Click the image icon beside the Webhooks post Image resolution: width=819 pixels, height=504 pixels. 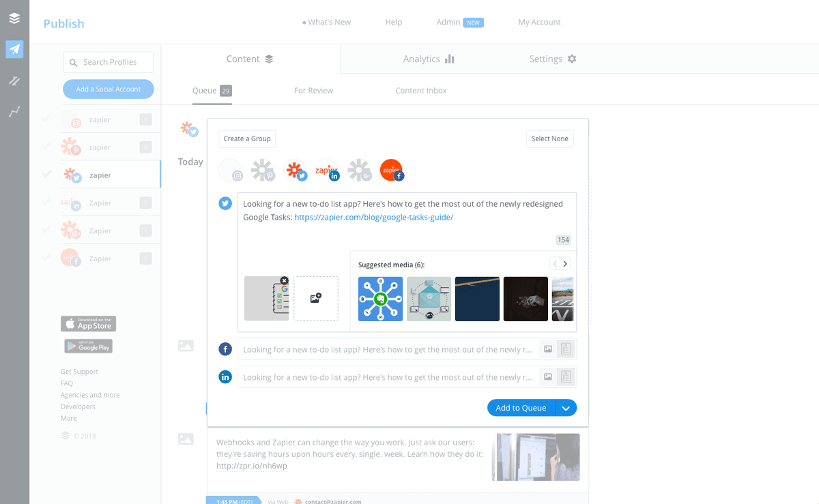tap(186, 439)
